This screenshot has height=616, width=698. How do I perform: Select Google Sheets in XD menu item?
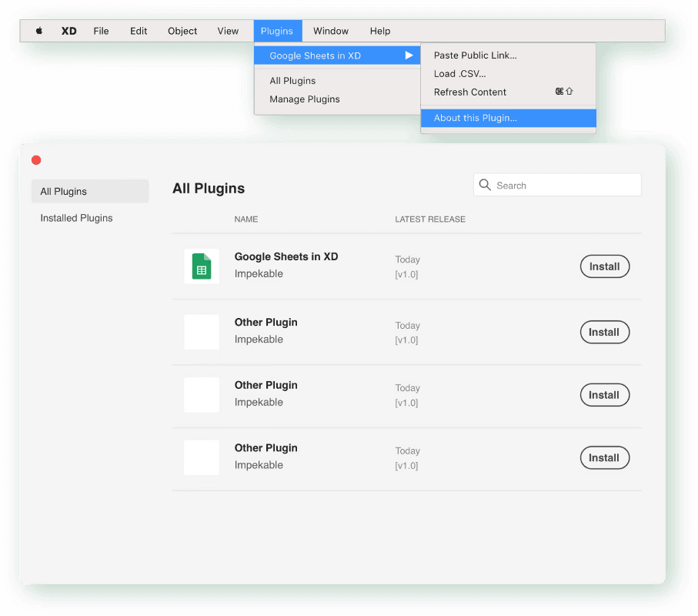point(337,55)
